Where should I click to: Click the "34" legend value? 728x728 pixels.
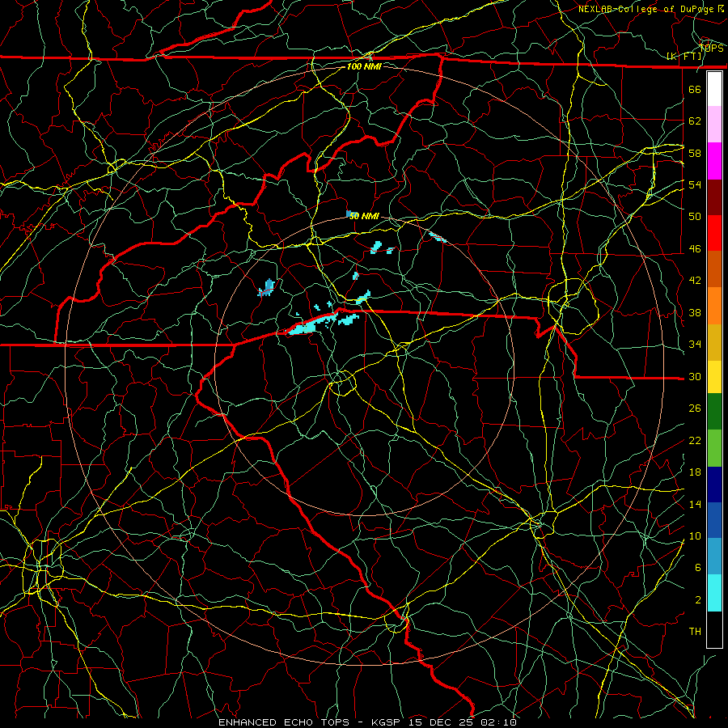tap(695, 345)
